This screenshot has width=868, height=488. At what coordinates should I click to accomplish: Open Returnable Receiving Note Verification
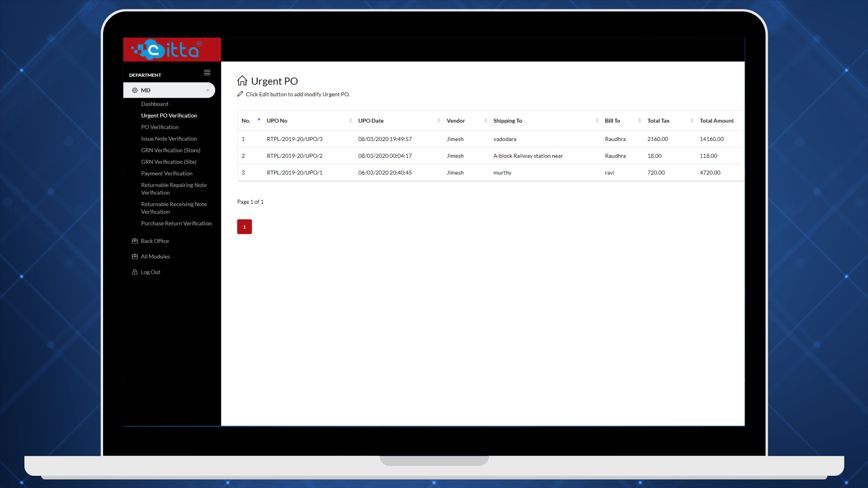pos(174,208)
